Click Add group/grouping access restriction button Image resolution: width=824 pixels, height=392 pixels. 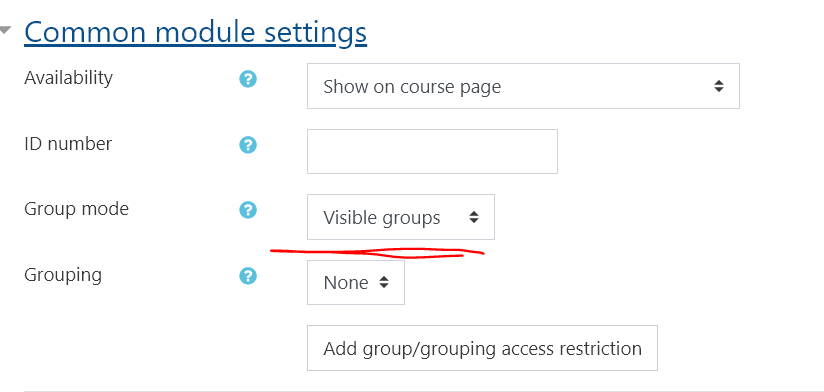pos(482,348)
